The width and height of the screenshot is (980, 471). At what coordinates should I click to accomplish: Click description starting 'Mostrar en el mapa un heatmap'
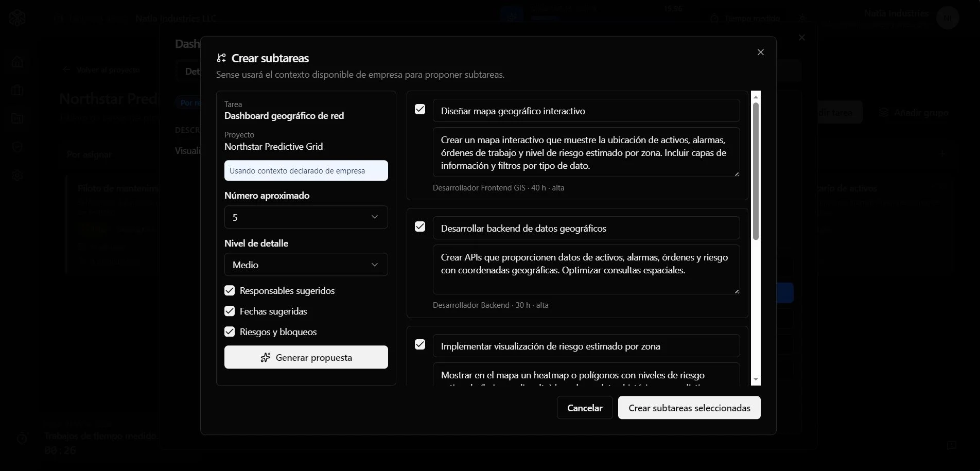click(586, 375)
